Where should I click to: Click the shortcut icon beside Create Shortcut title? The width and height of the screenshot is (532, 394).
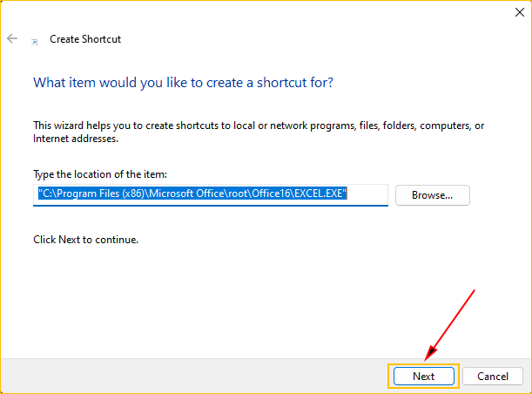click(34, 41)
